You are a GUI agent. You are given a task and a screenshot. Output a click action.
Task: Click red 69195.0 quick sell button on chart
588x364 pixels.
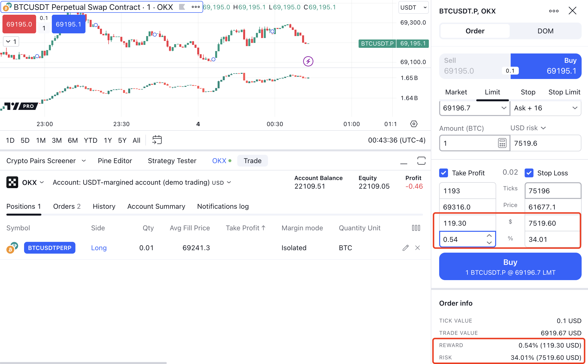point(19,24)
